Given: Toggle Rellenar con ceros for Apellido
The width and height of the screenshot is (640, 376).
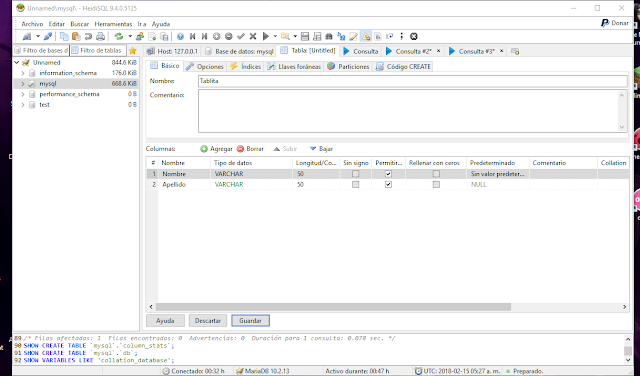Looking at the screenshot, I should point(436,185).
